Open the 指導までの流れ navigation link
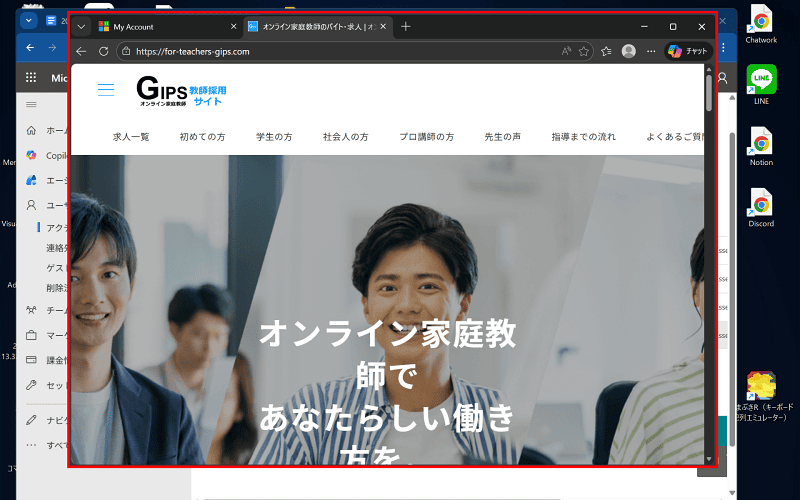 click(584, 136)
